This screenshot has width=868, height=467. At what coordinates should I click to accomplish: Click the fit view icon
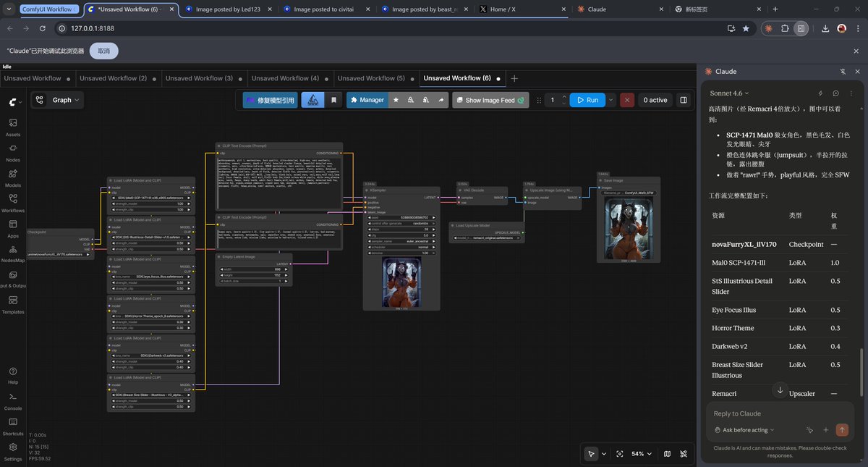tap(620, 453)
